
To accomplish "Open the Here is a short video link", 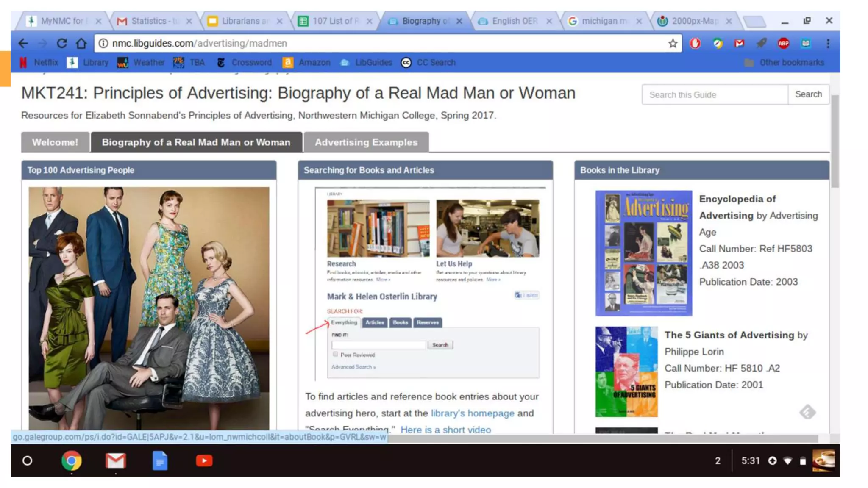I will (445, 429).
